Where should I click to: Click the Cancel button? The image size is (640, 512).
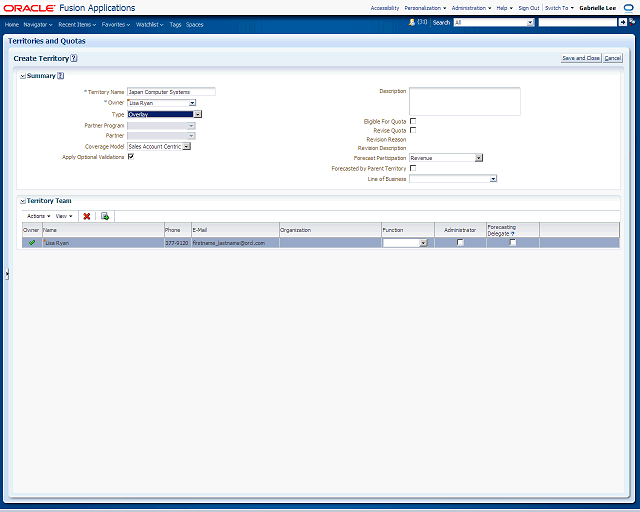[613, 58]
